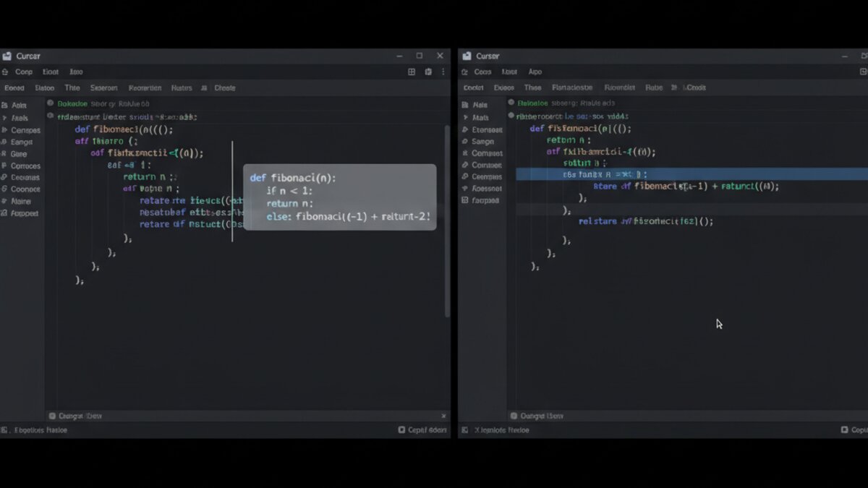Click "Cepitf 6doen" in left status bar
868x488 pixels.
(x=427, y=429)
